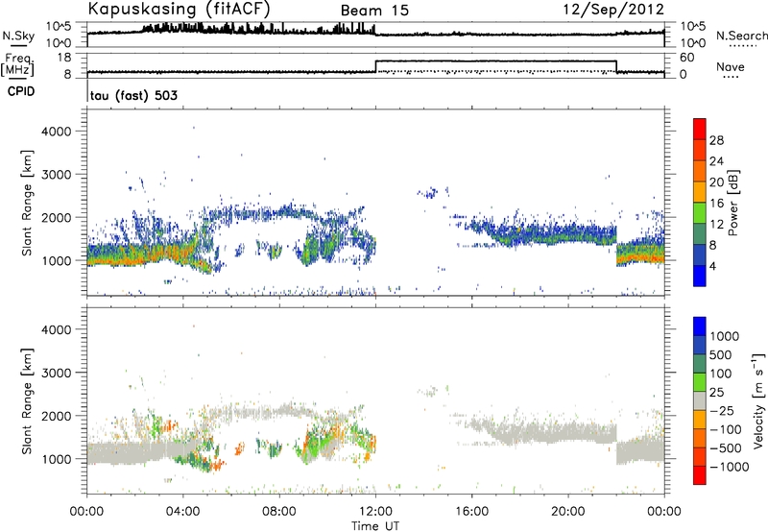Click the date 12/Sep/2012
Viewport: 768px width, 532px height.
613,10
